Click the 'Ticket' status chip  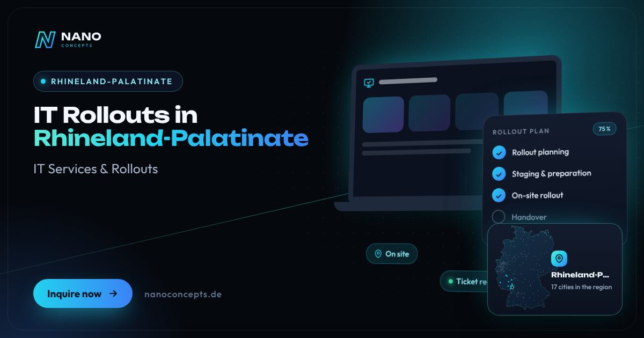(464, 281)
